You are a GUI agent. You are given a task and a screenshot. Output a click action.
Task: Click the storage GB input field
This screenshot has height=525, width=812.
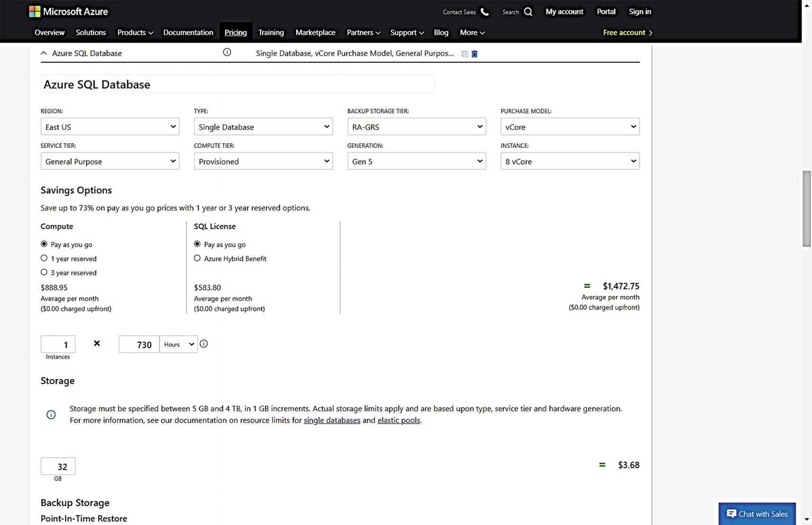pyautogui.click(x=58, y=466)
